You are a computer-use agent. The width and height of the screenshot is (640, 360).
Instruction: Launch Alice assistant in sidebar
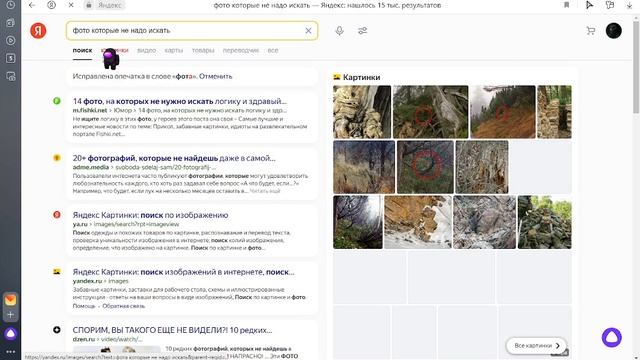(11, 334)
